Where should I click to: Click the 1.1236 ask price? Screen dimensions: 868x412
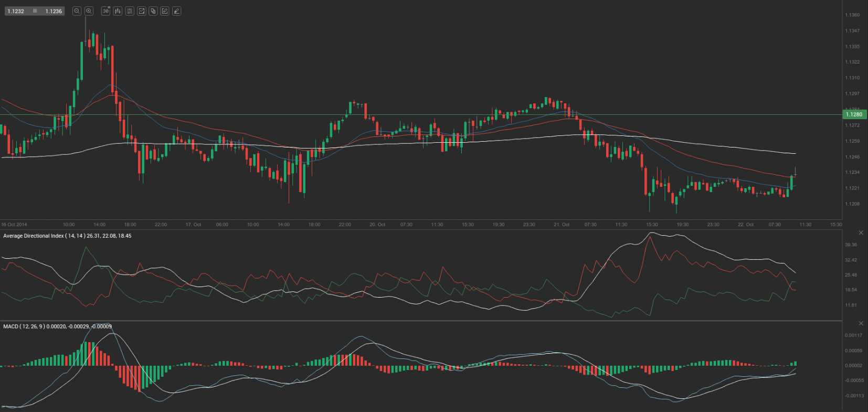[x=54, y=11]
